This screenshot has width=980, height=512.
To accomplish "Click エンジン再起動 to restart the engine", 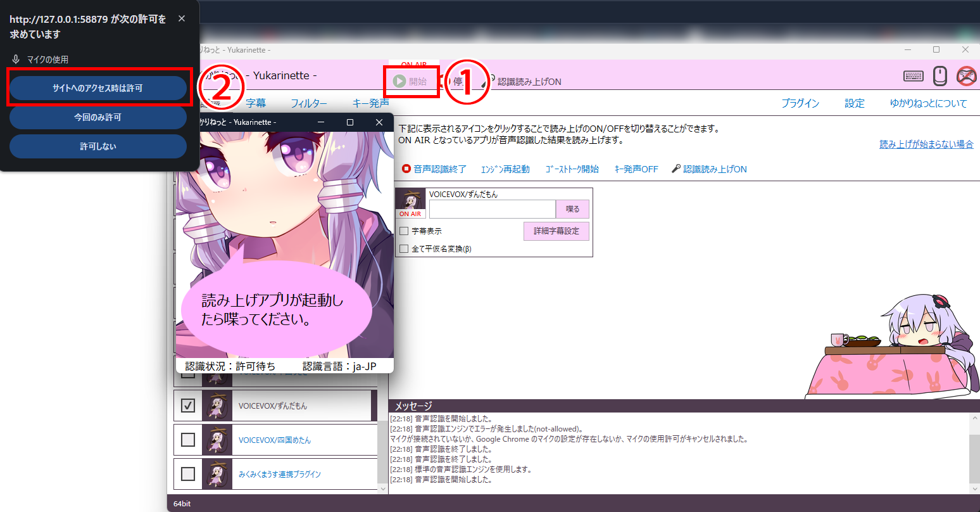I will click(505, 169).
